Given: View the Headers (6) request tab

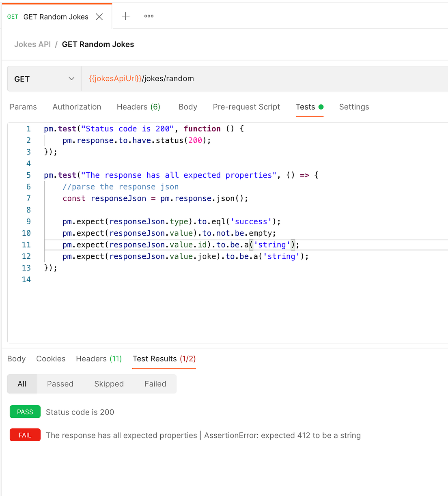Looking at the screenshot, I should (x=138, y=107).
